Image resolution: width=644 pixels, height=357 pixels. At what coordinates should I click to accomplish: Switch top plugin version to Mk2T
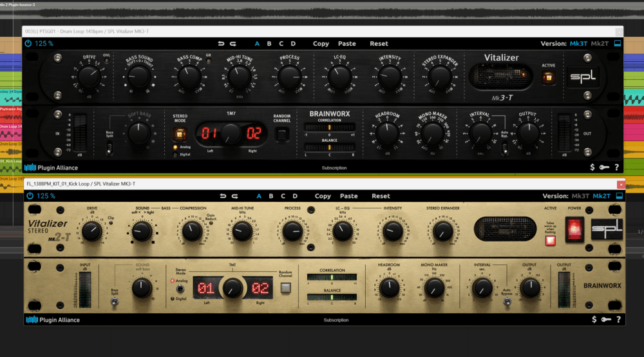[600, 44]
